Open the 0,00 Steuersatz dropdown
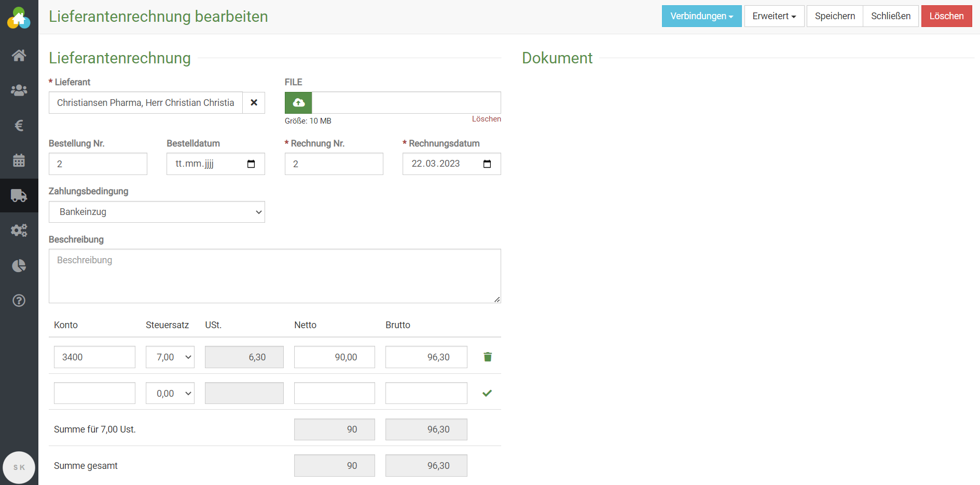The width and height of the screenshot is (980, 485). point(170,394)
